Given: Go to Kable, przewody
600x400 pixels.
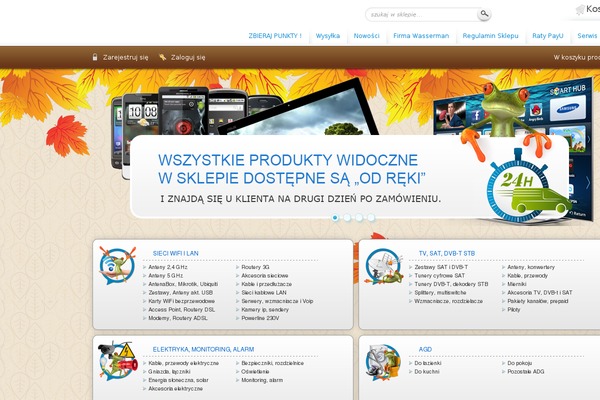Looking at the screenshot, I should pos(527,276).
